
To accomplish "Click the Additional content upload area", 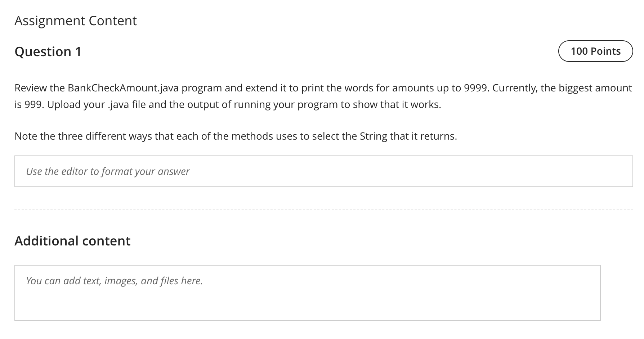I will (x=306, y=292).
